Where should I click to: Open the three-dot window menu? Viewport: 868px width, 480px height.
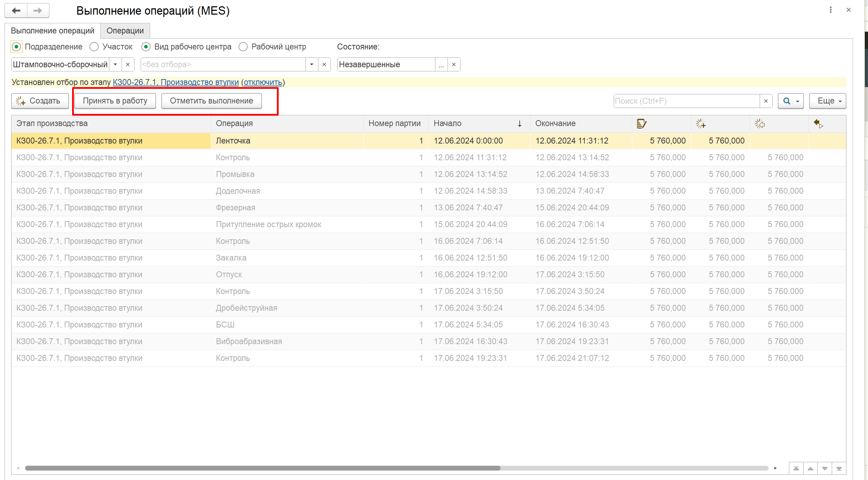831,10
